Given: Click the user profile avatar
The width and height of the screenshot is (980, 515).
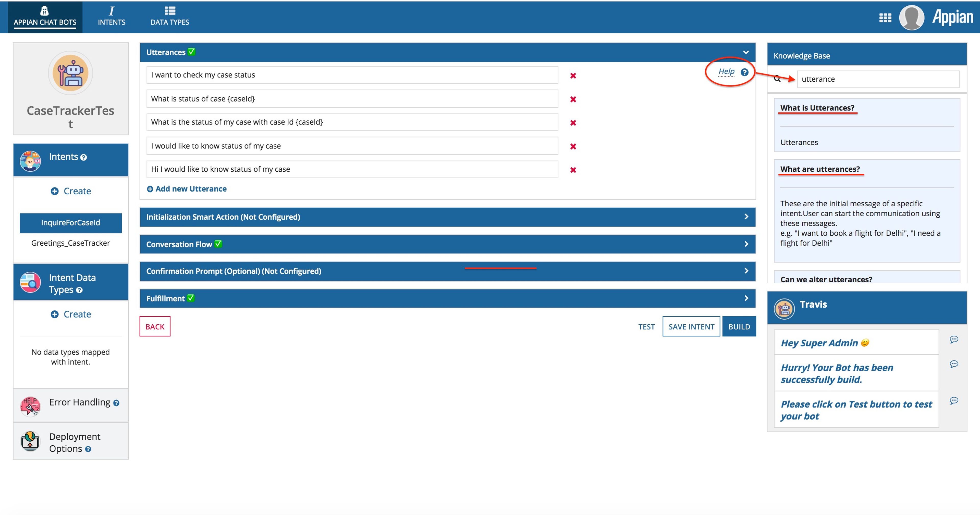Looking at the screenshot, I should [912, 18].
